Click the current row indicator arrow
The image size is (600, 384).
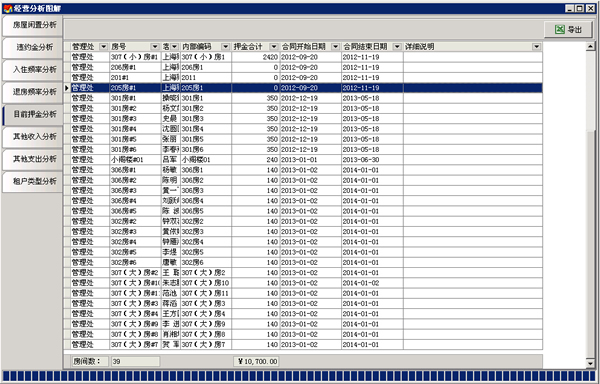click(x=67, y=88)
